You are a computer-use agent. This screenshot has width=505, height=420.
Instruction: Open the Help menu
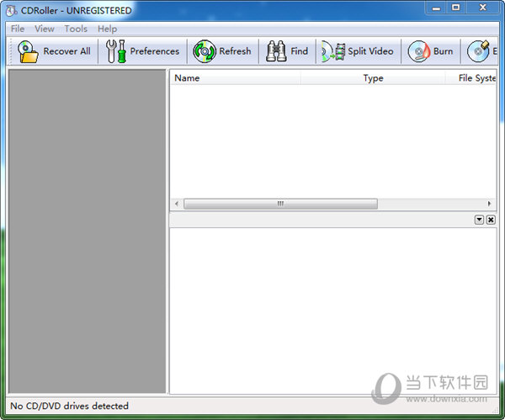107,29
